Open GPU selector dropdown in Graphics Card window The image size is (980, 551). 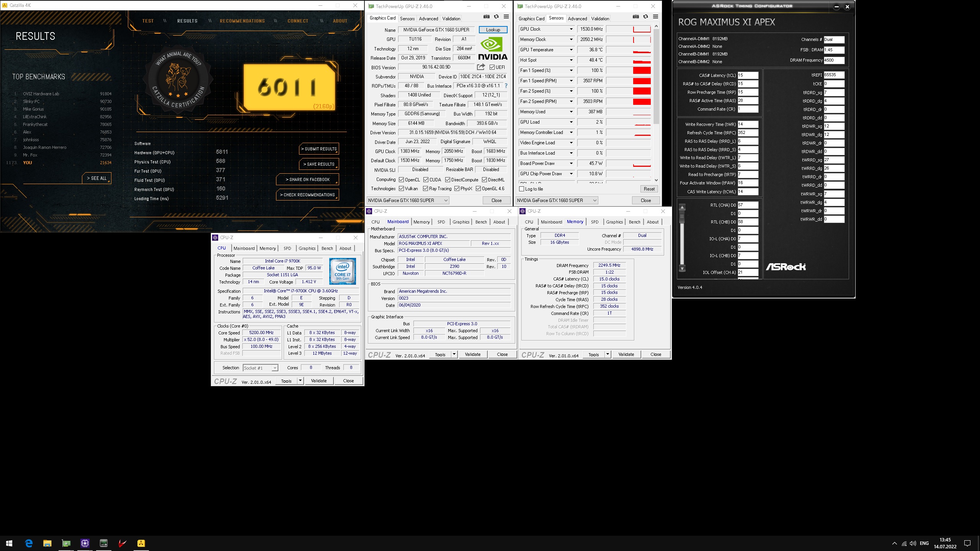tap(408, 201)
